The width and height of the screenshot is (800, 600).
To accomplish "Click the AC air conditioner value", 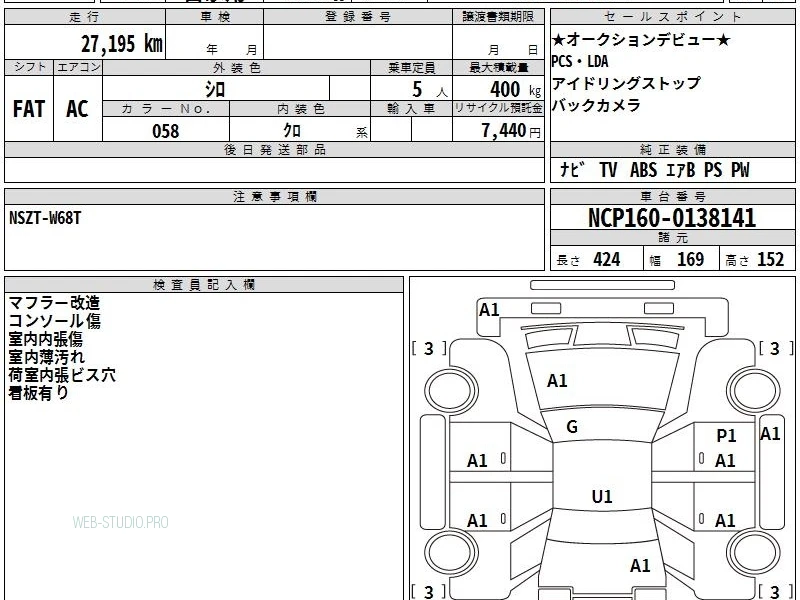I will point(77,109).
